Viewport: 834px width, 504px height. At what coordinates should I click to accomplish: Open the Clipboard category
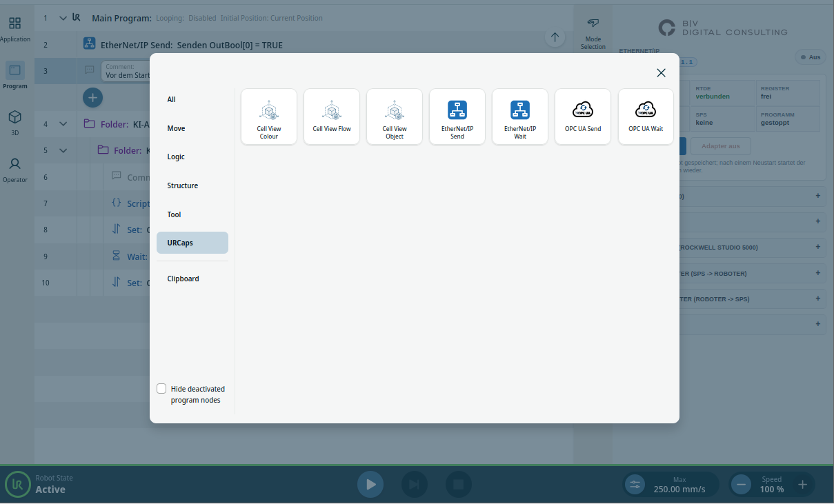(192, 279)
